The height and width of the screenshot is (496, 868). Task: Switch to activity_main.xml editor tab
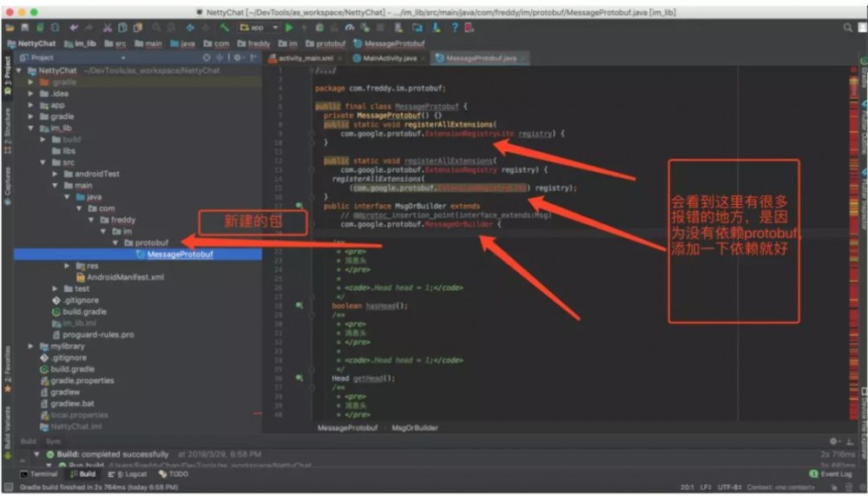(x=306, y=57)
